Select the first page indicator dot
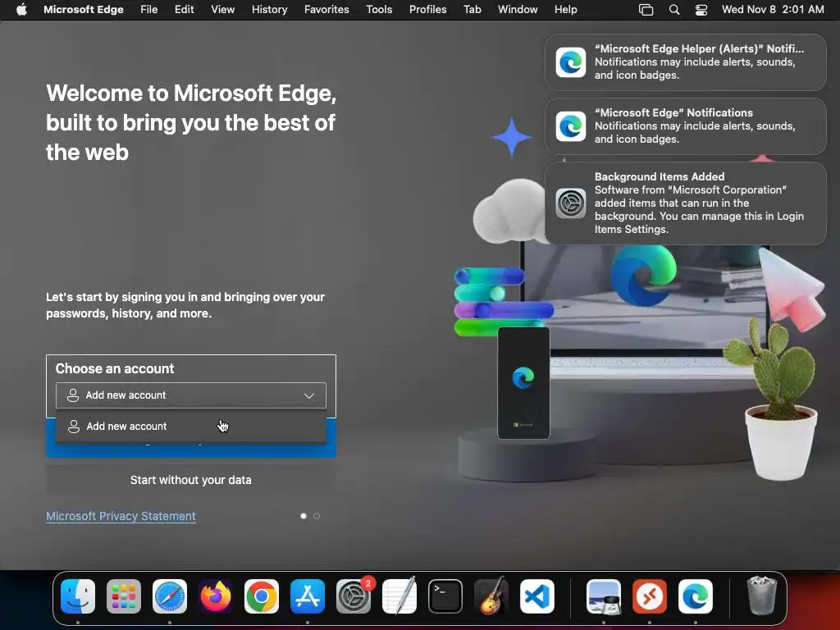This screenshot has height=630, width=840. click(x=304, y=516)
